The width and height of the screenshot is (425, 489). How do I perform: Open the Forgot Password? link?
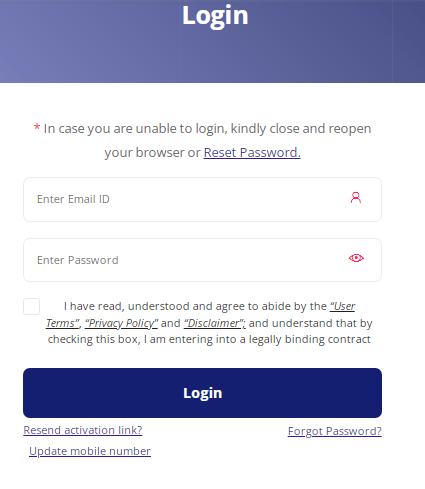(x=335, y=431)
